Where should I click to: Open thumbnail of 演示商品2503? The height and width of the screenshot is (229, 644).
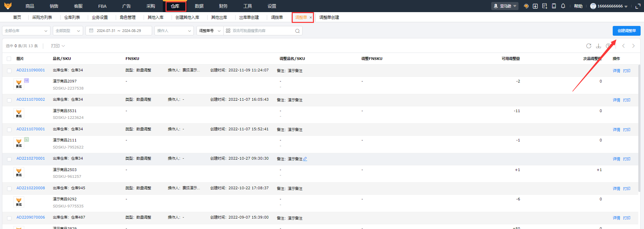(19, 172)
